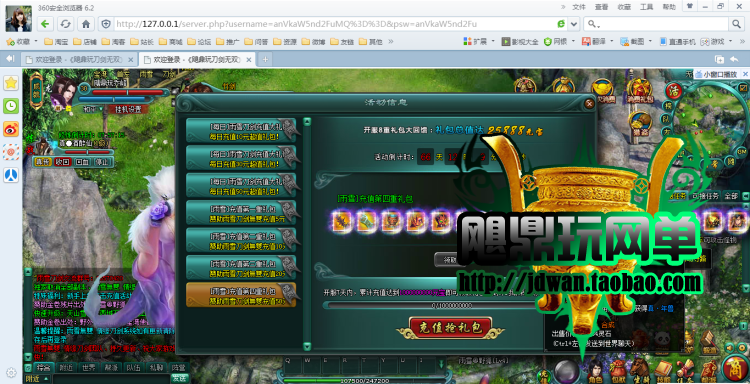The height and width of the screenshot is (384, 750).
Task: Open the sidebar settings gear
Action: [x=11, y=372]
